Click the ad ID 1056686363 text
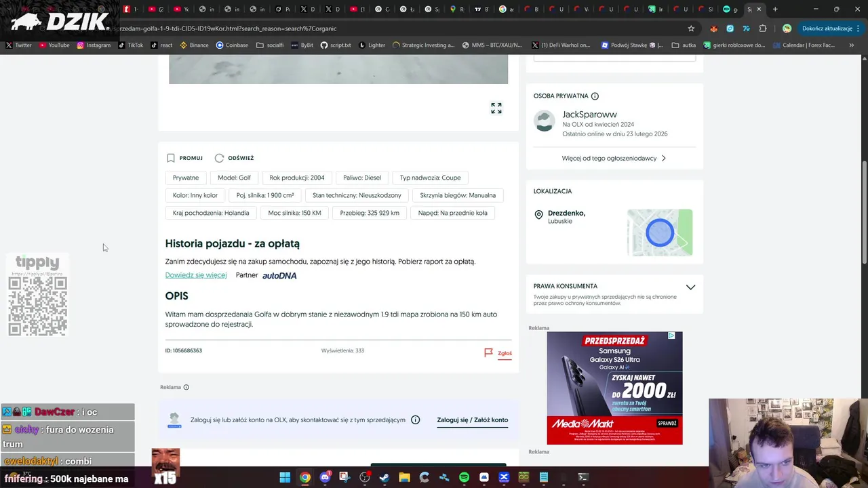This screenshot has width=868, height=488. point(184,350)
